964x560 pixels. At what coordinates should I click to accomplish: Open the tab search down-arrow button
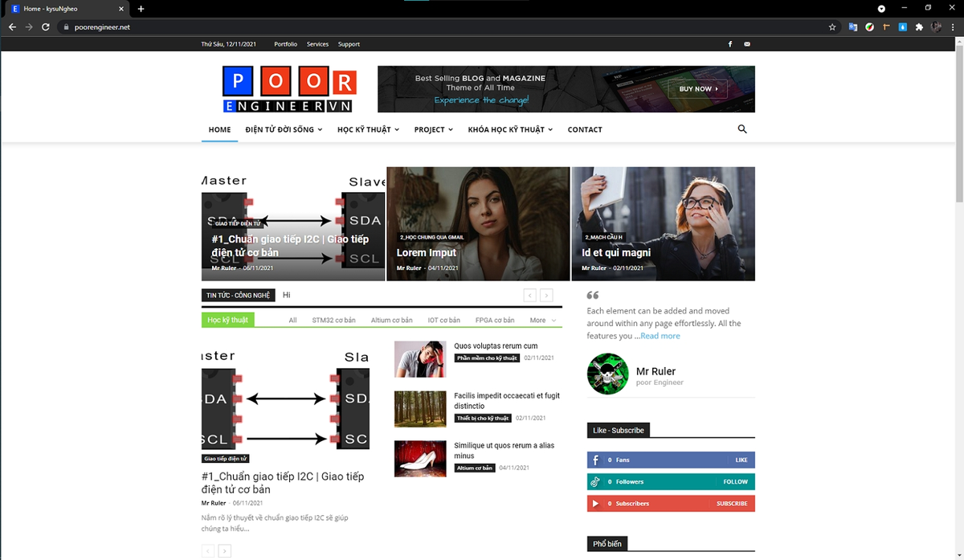pos(881,8)
